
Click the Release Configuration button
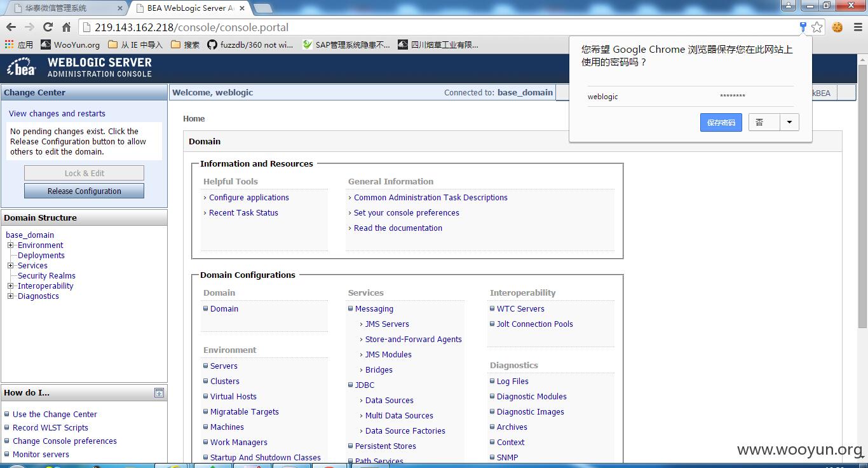(84, 191)
